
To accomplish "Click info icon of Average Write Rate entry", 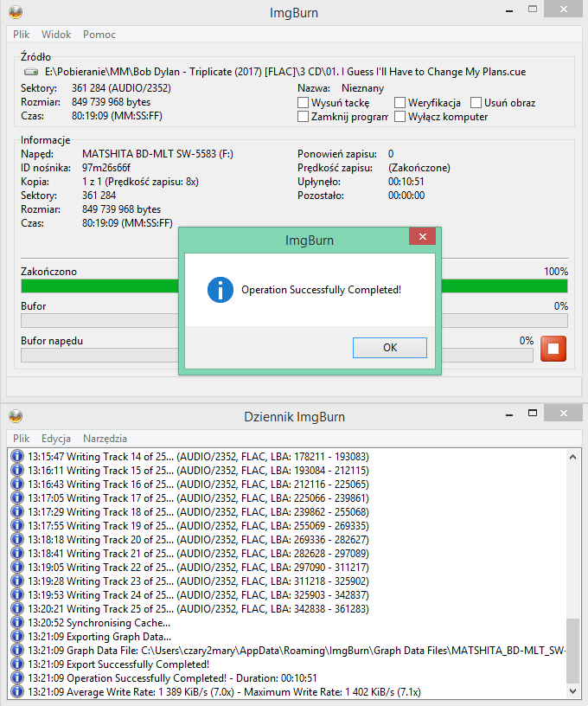I will click(16, 692).
